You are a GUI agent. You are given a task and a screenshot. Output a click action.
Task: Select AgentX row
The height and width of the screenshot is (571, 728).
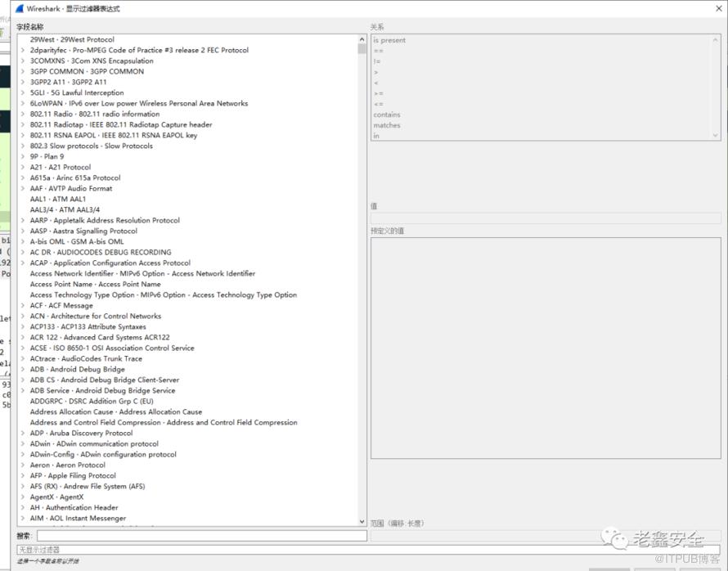[x=56, y=497]
